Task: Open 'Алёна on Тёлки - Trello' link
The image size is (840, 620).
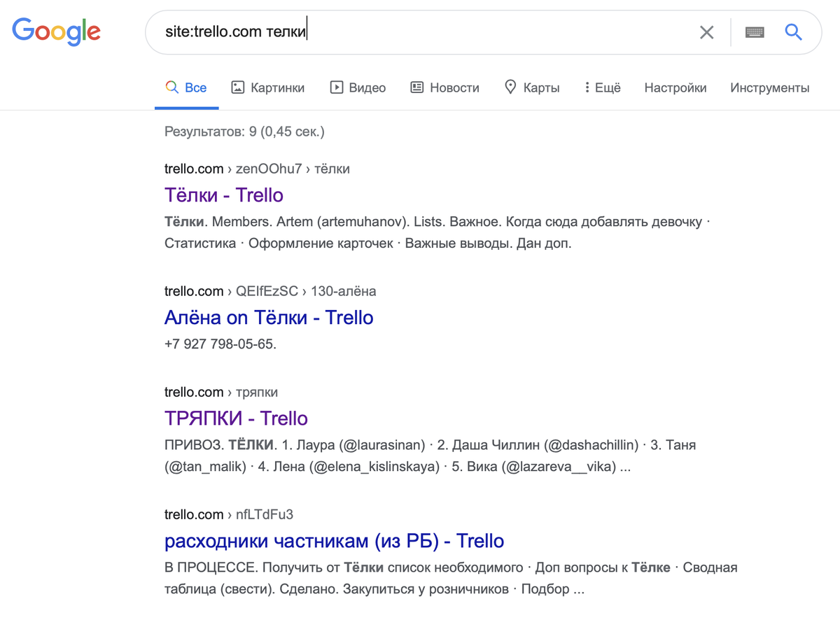Action: point(269,318)
